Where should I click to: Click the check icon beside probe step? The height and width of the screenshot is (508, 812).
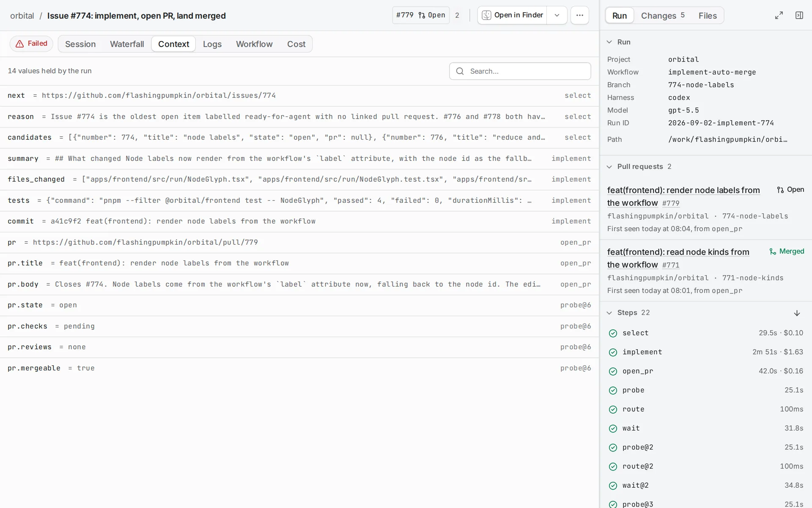613,390
